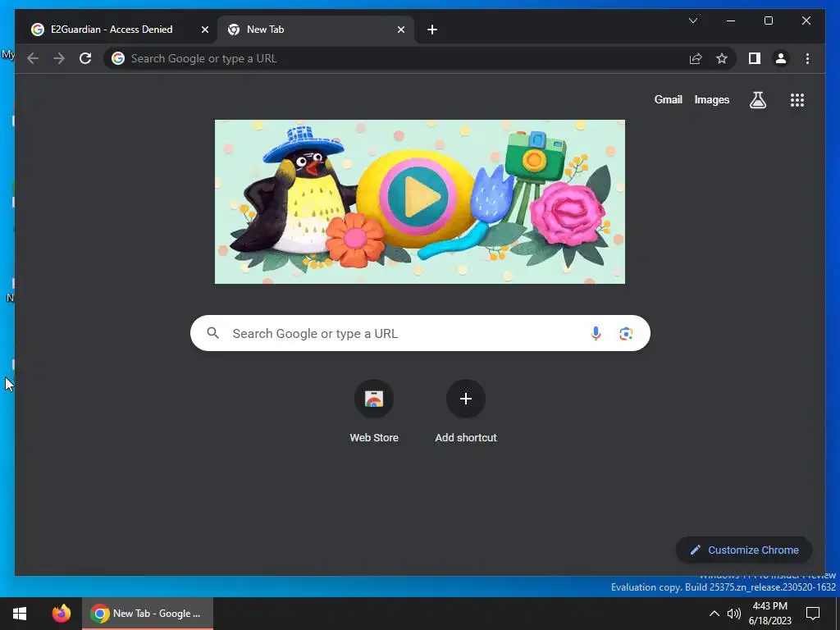This screenshot has height=630, width=840.
Task: Expand the tab search chevron
Action: coord(692,21)
